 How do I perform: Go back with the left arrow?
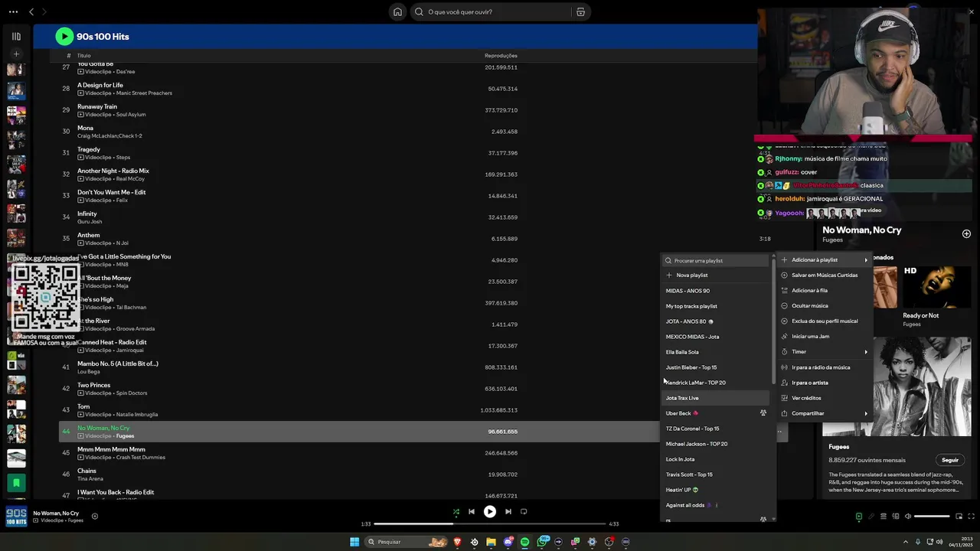31,11
